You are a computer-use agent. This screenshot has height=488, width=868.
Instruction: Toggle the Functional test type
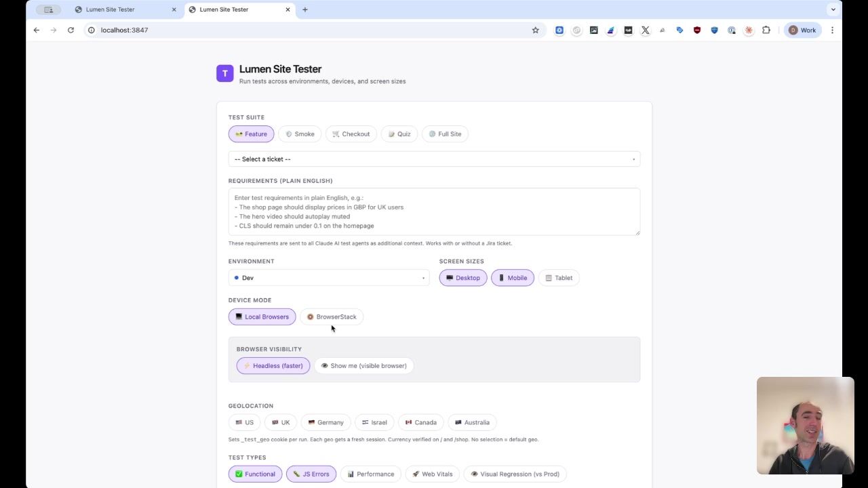point(256,474)
